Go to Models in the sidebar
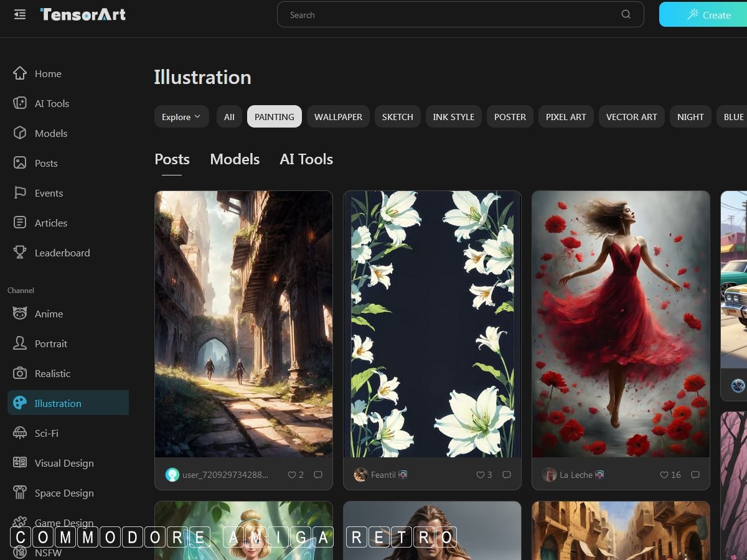 50,133
